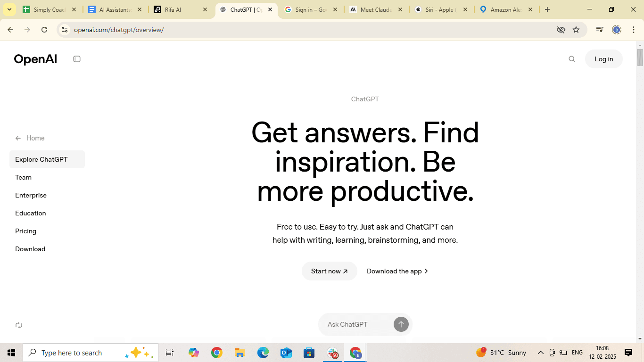Image resolution: width=644 pixels, height=362 pixels.
Task: Launch Microsoft Edge from the taskbar
Action: (x=263, y=353)
